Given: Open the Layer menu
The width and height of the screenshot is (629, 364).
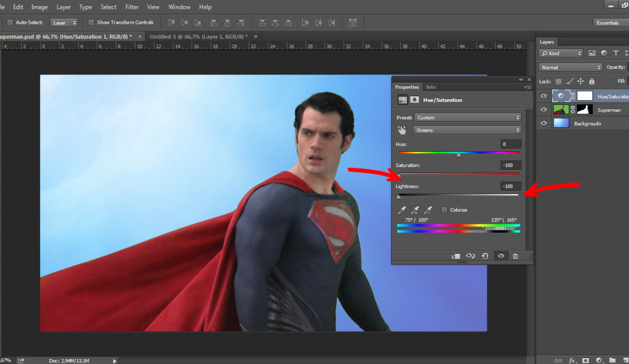Looking at the screenshot, I should [x=63, y=7].
